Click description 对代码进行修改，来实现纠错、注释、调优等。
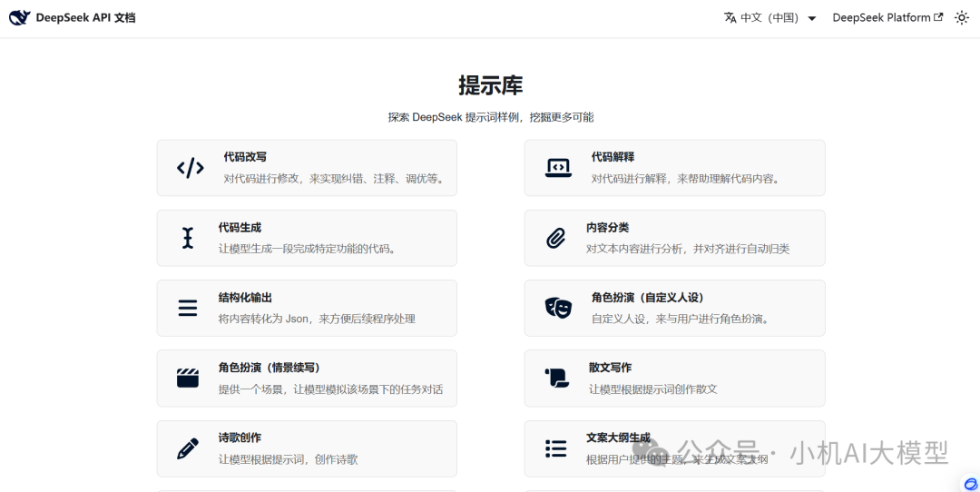Image resolution: width=980 pixels, height=492 pixels. [335, 179]
